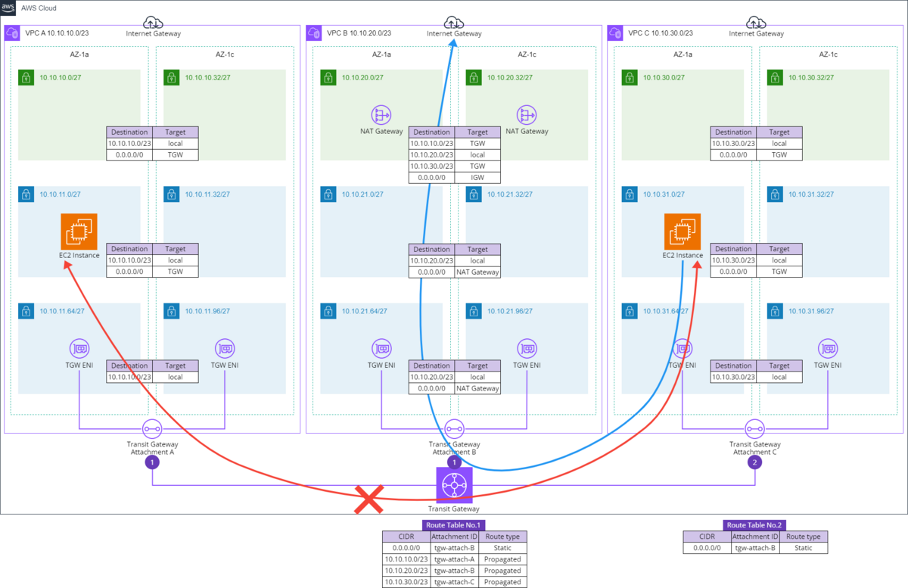Viewport: 908px width, 588px height.
Task: Click the Internet Gateway icon above VPC A
Action: [x=153, y=22]
